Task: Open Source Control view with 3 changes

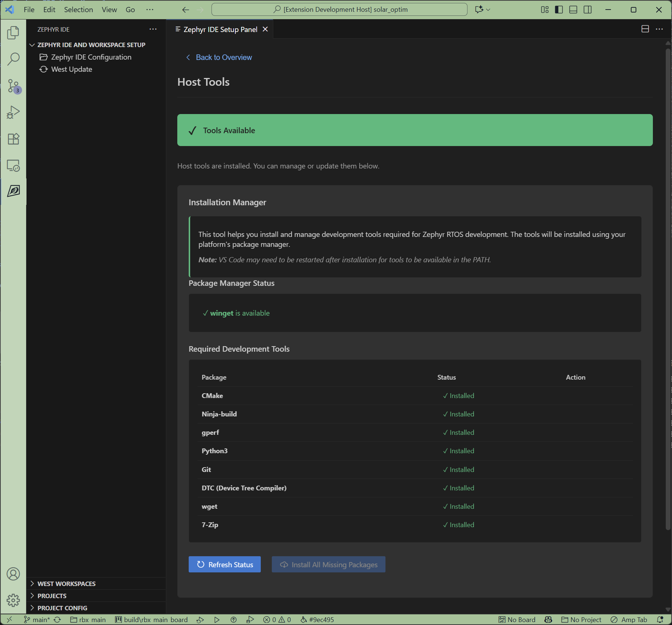Action: click(x=13, y=86)
